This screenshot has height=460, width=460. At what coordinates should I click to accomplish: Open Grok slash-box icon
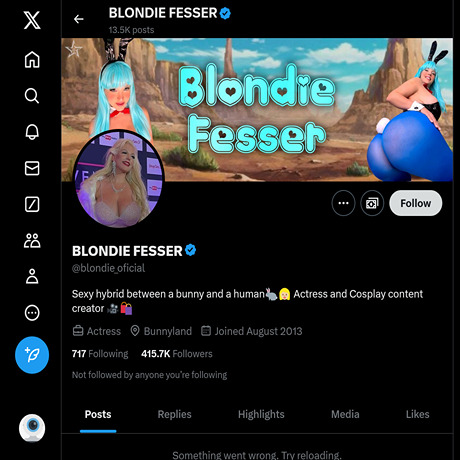32,204
